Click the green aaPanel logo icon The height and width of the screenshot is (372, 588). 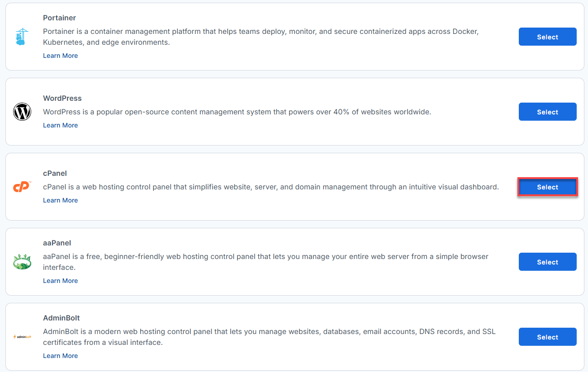click(x=22, y=262)
